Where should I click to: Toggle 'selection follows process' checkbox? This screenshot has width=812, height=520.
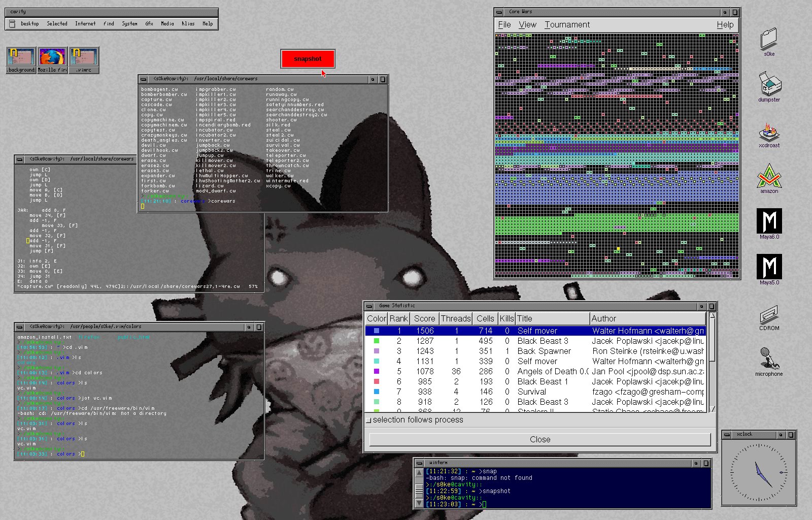tap(369, 420)
